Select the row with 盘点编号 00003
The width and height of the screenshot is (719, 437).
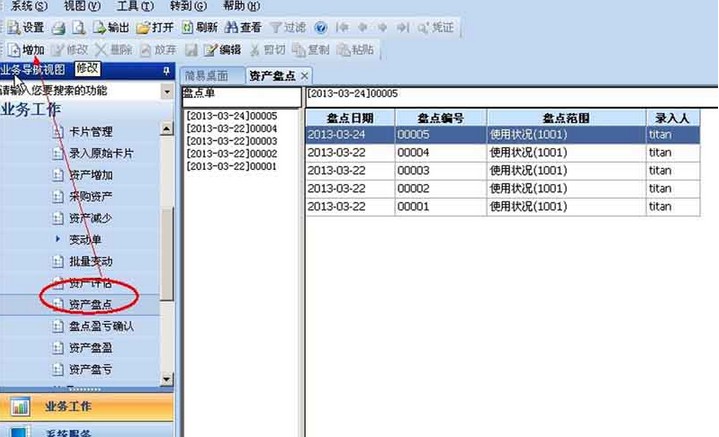[x=440, y=171]
